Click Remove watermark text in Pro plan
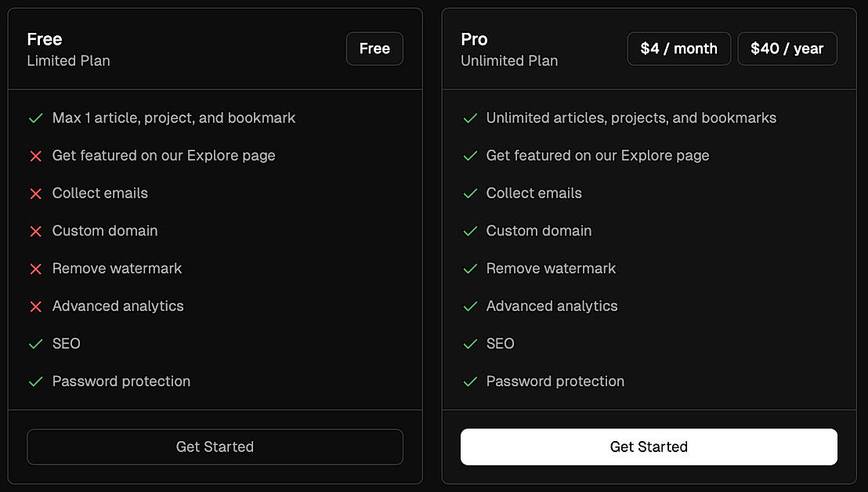 [551, 269]
